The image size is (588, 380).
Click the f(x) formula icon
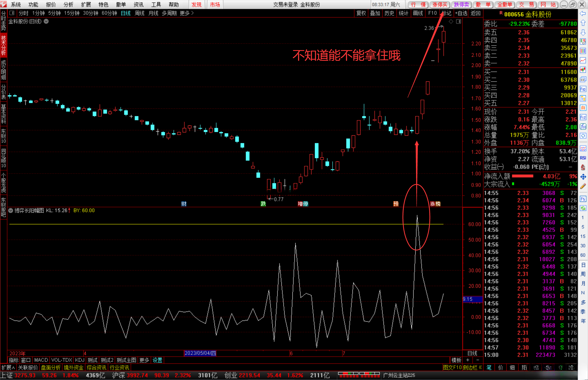click(x=583, y=127)
